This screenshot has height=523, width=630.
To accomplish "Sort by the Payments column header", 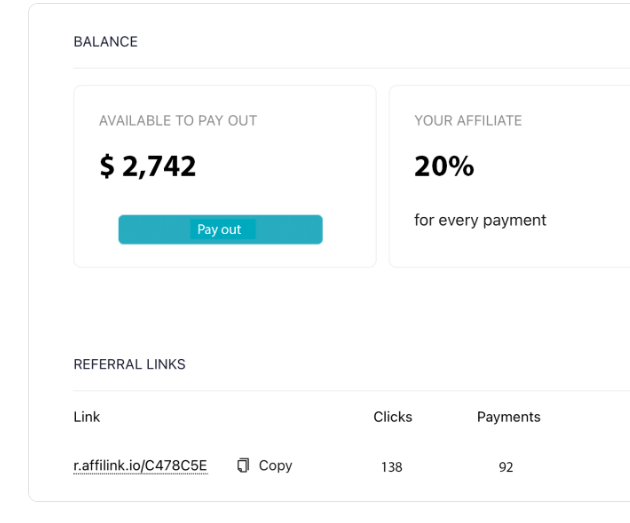I will [x=508, y=417].
